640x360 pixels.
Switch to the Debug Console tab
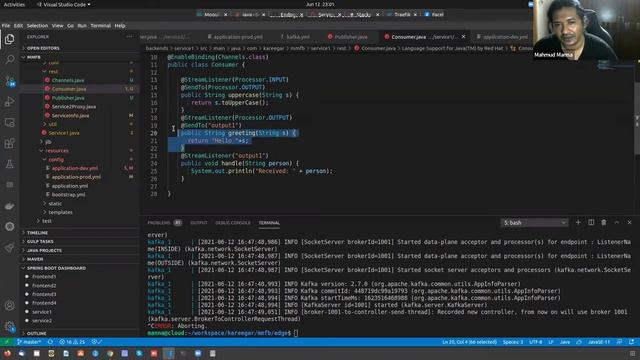[233, 223]
